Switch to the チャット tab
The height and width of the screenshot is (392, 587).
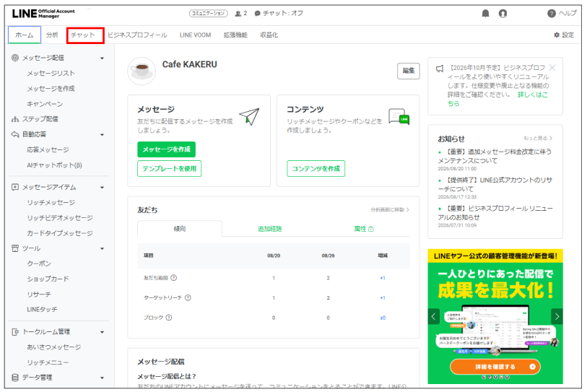coord(83,35)
